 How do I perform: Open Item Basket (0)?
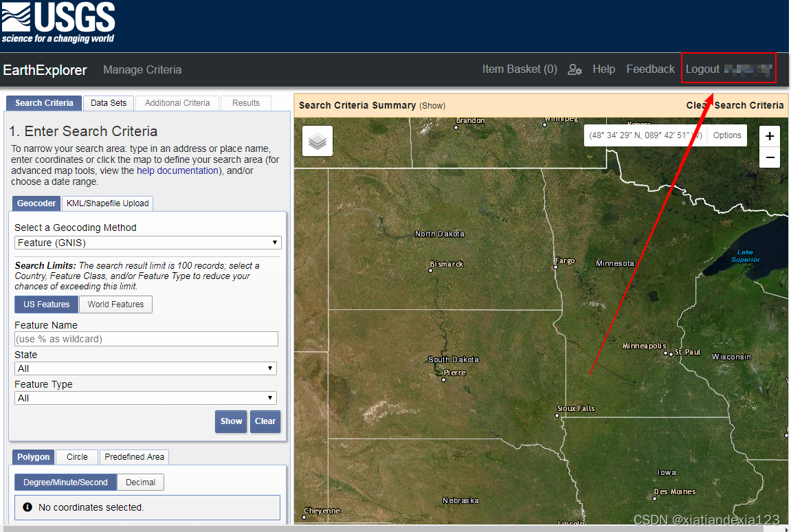point(520,69)
